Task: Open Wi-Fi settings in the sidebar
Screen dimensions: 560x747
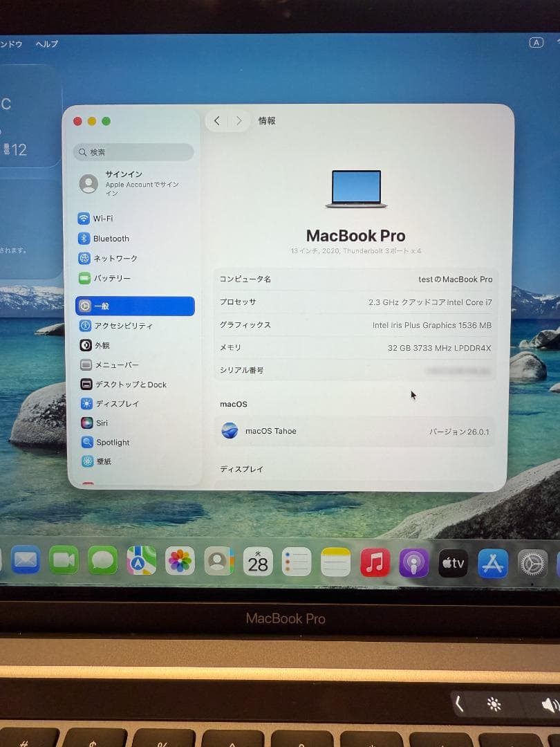Action: 111,219
